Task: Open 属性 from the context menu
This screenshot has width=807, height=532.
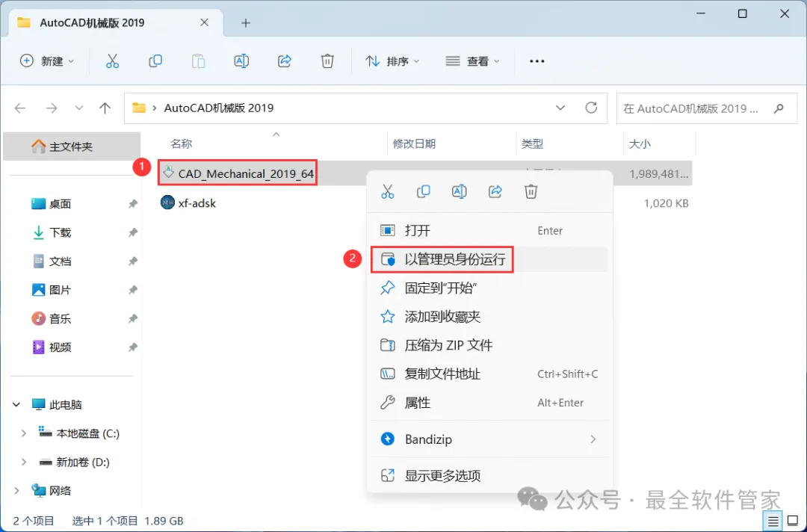Action: 489,403
